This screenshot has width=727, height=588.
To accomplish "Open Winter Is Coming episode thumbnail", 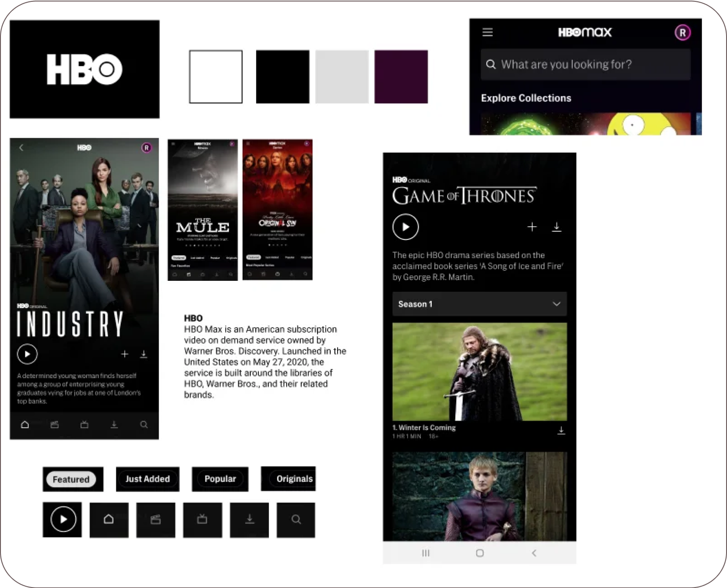I will tap(479, 372).
